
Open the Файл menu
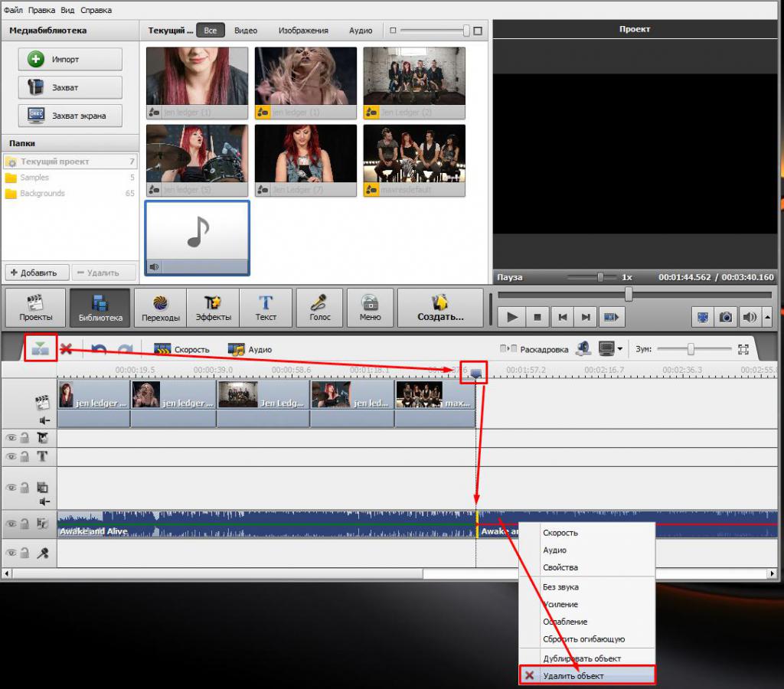click(13, 10)
